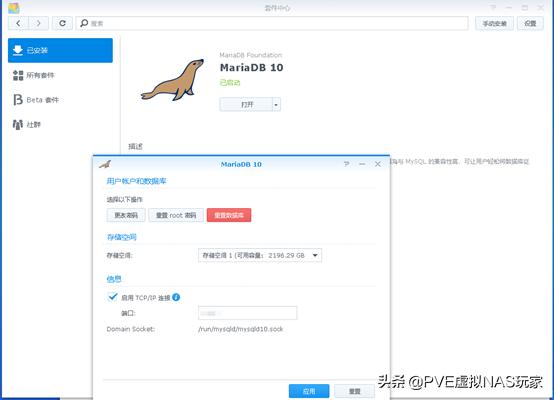Click the Open button for MariaDB 10
The image size is (554, 400).
[246, 105]
